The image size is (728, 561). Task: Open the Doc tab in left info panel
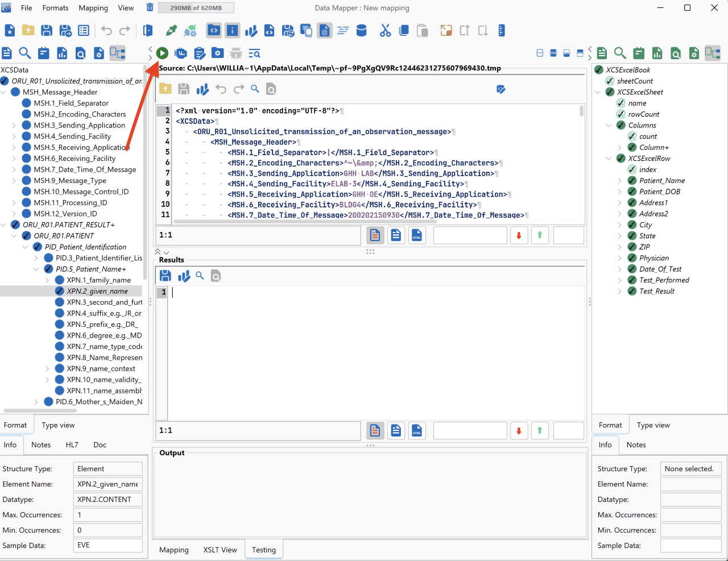[100, 444]
